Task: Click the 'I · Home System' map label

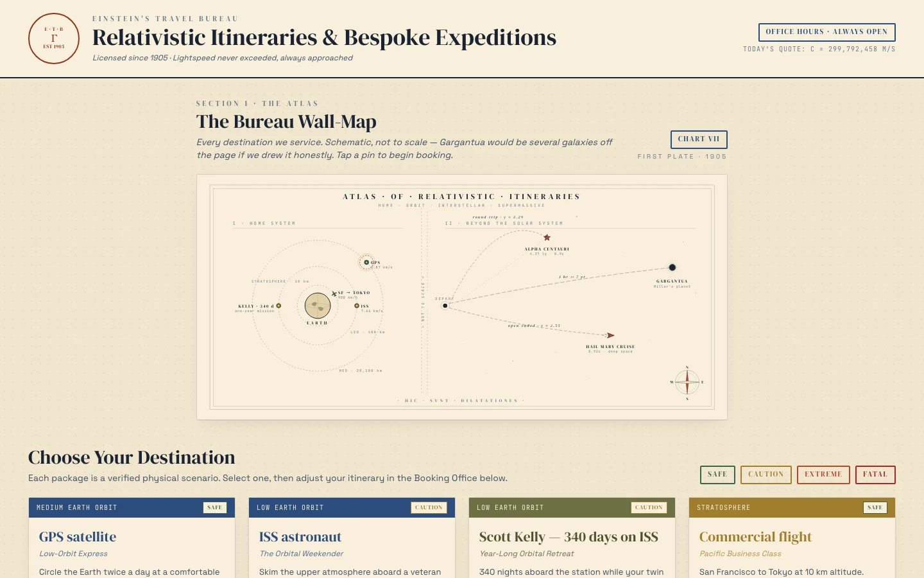Action: click(x=264, y=223)
